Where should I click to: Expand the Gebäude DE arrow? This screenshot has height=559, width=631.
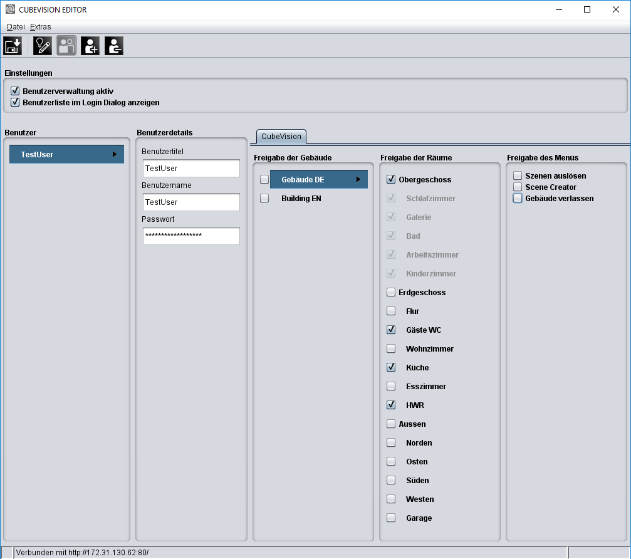click(x=358, y=179)
